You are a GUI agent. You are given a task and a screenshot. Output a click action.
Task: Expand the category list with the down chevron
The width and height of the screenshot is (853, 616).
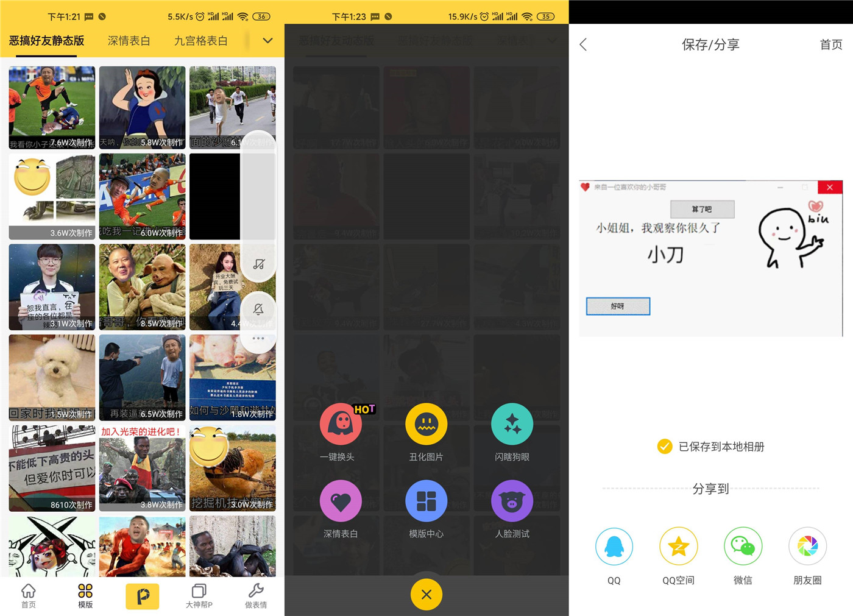267,40
